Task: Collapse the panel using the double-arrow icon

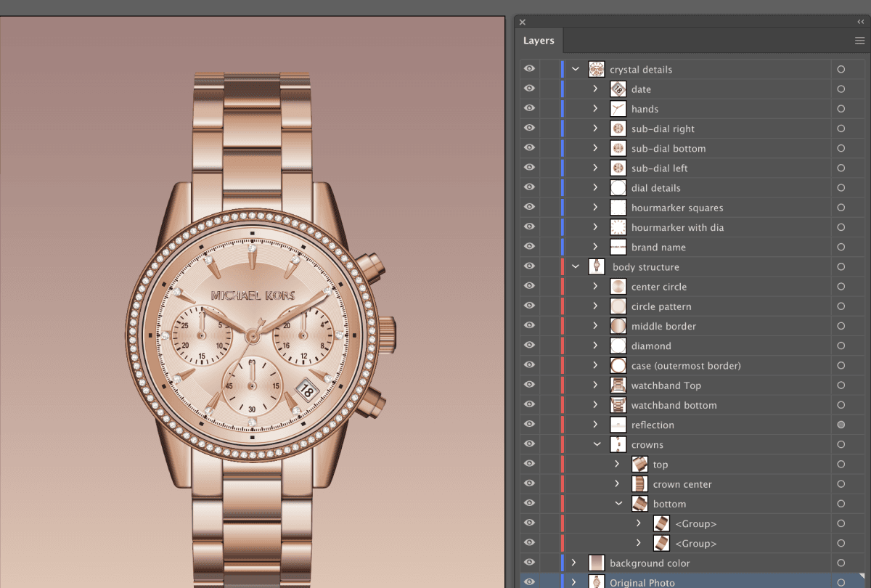Action: click(861, 22)
